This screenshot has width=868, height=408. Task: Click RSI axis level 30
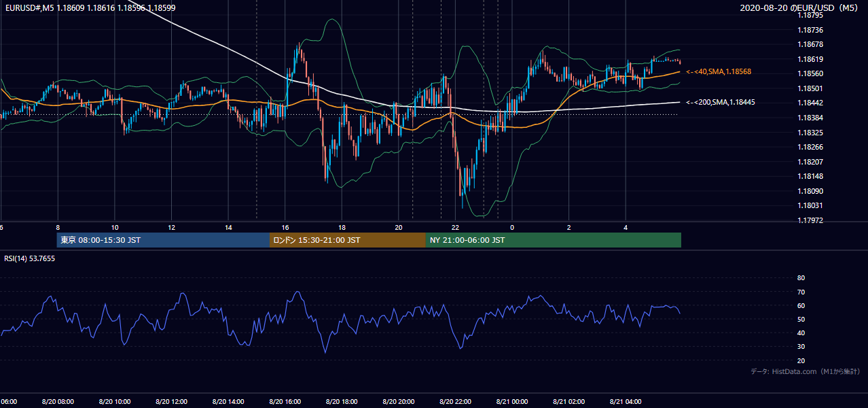(801, 347)
